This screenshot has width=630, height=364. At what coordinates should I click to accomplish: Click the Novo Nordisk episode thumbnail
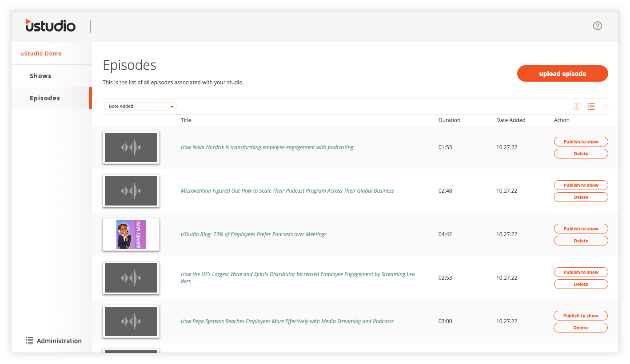pyautogui.click(x=131, y=147)
